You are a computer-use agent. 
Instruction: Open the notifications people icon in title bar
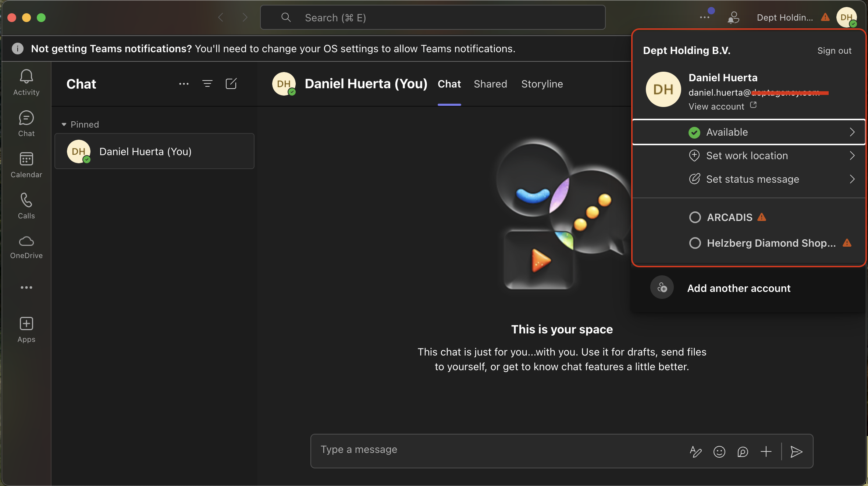click(x=733, y=17)
